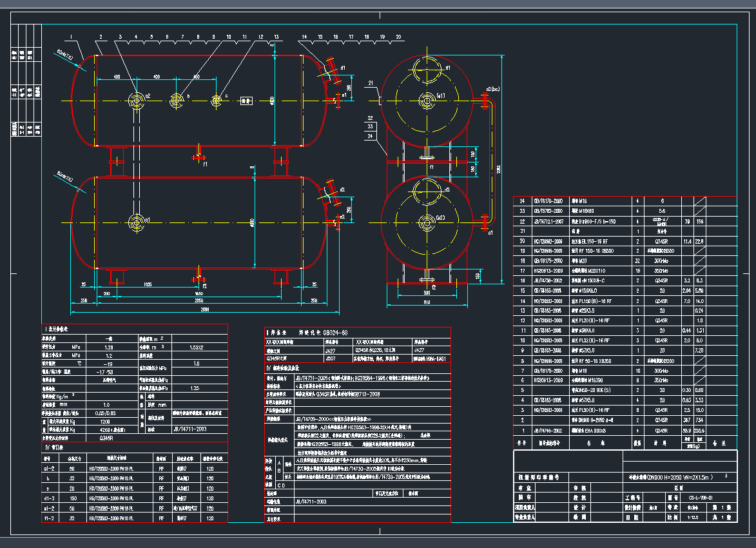The height and width of the screenshot is (548, 756).
Task: Click item number 24 in parts list
Action: coord(522,201)
